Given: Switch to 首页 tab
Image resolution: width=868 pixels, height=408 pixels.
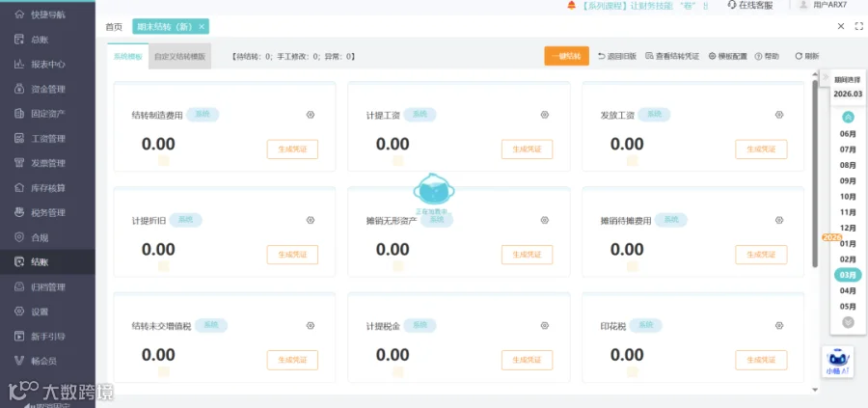Looking at the screenshot, I should tap(114, 27).
